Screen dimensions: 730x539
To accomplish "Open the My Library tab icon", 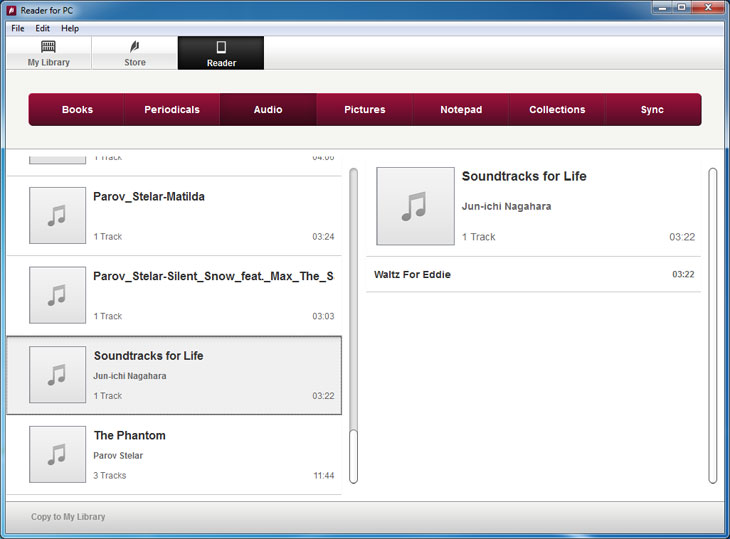I will pos(48,47).
